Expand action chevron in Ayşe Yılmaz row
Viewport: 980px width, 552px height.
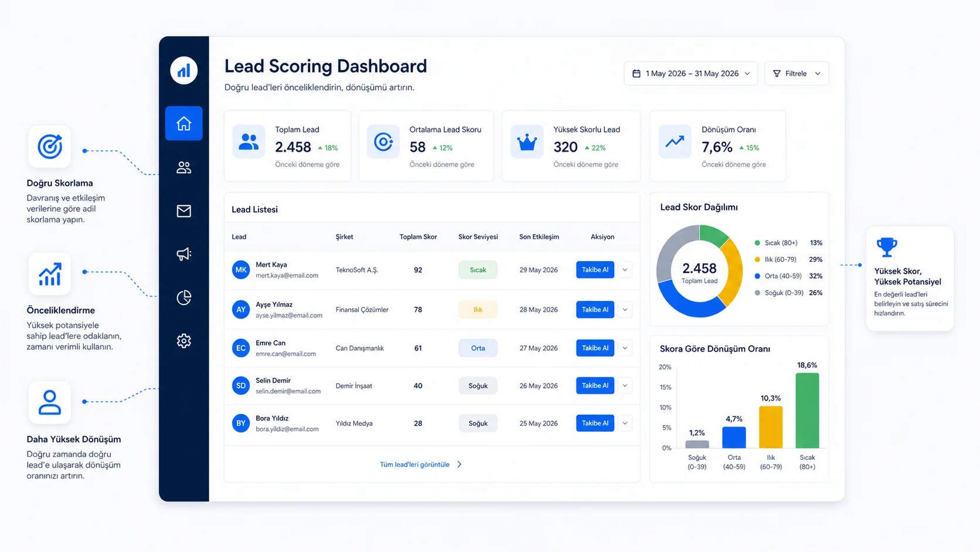(x=625, y=309)
